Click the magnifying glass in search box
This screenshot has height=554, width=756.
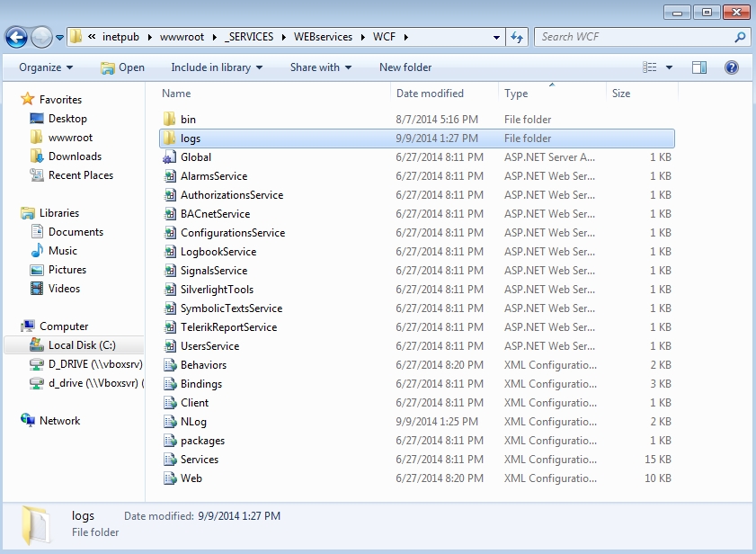[737, 37]
